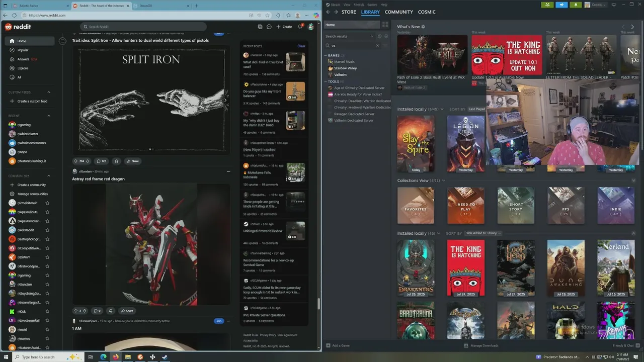Open Installed locally (5/45) shelf dropdown
The width and height of the screenshot is (644, 362).
click(x=442, y=109)
